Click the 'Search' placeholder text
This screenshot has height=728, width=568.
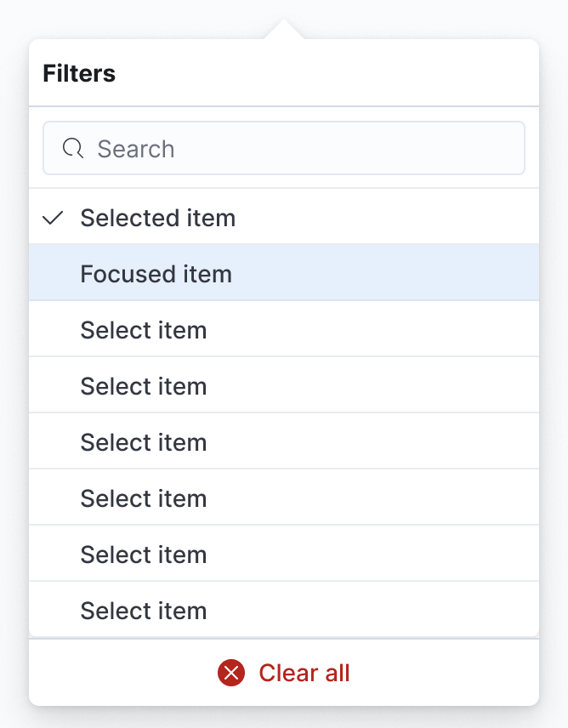tap(136, 149)
